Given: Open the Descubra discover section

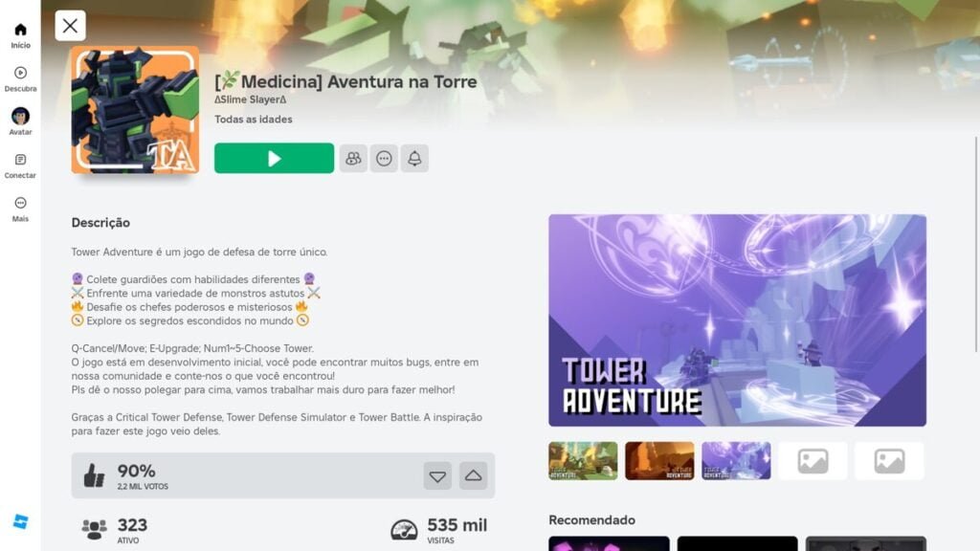Looking at the screenshot, I should coord(20,79).
